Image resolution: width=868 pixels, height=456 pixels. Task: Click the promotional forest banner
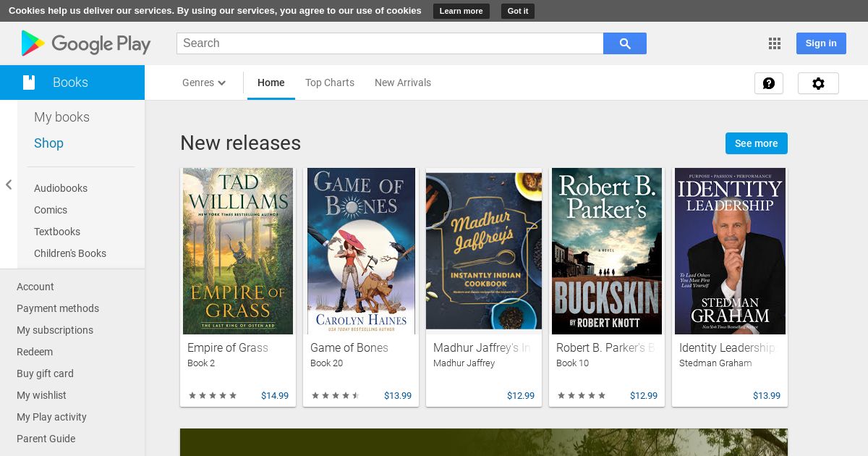[x=484, y=442]
